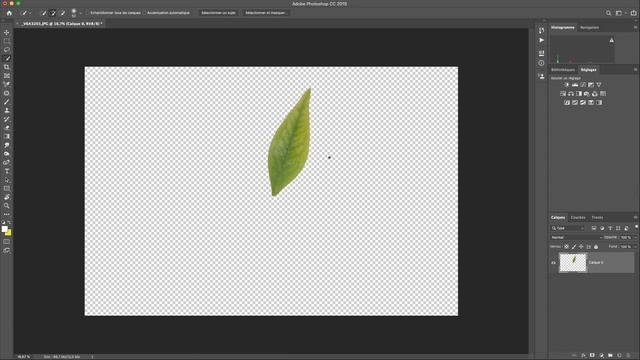Viewport: 640px width, 360px height.
Task: Select the Crop tool
Action: (x=7, y=67)
